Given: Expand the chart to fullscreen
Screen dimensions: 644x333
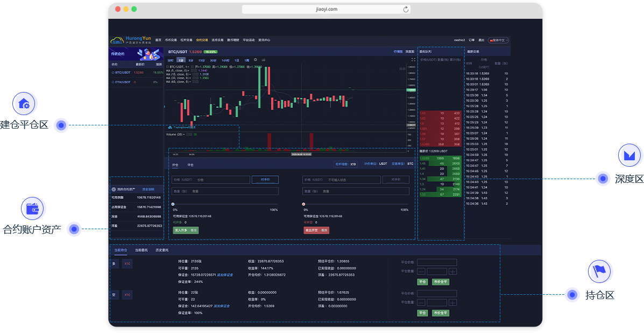Looking at the screenshot, I should coord(413,60).
